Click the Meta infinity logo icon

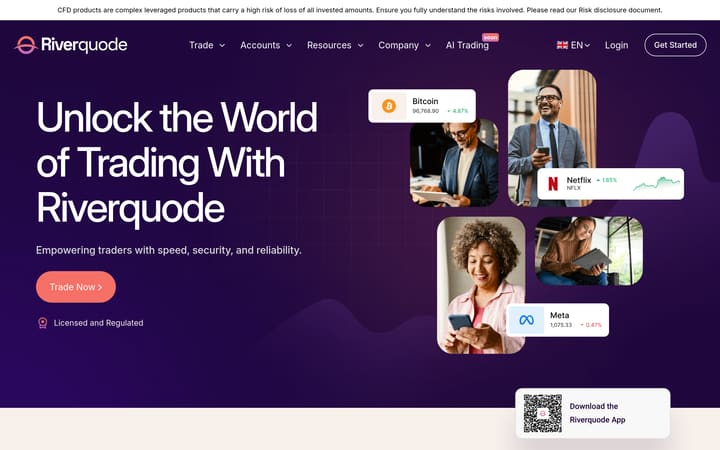[526, 320]
